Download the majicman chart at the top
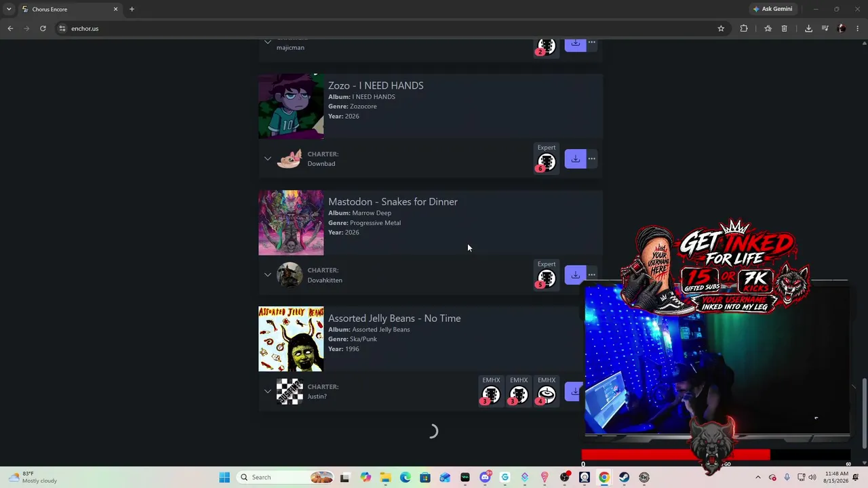The height and width of the screenshot is (488, 868). tap(575, 45)
